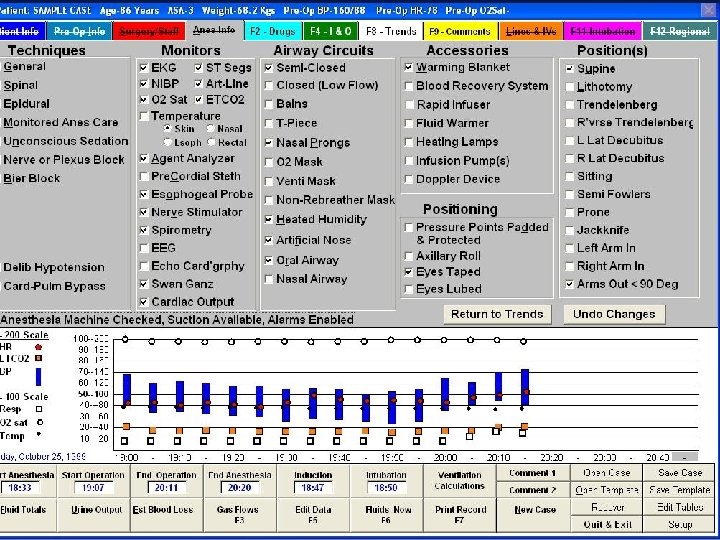Uncheck Nasal Prongs airway circuit
This screenshot has height=540, width=720.
pos(269,143)
